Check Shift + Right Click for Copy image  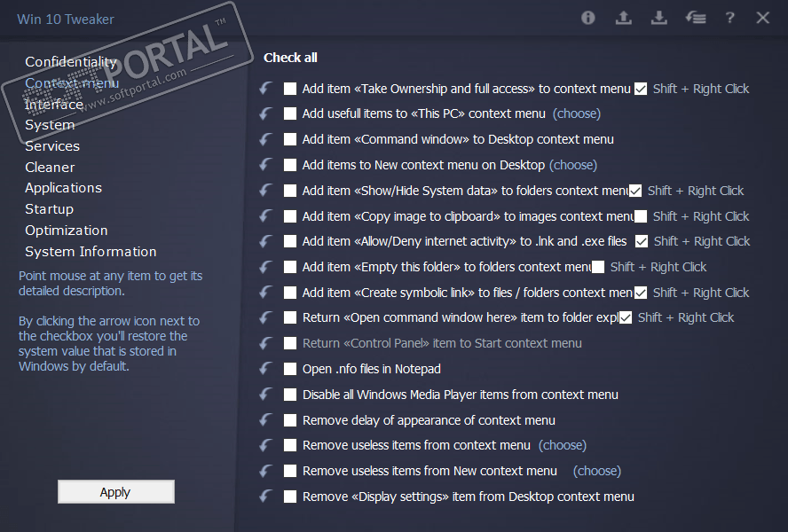pyautogui.click(x=641, y=216)
